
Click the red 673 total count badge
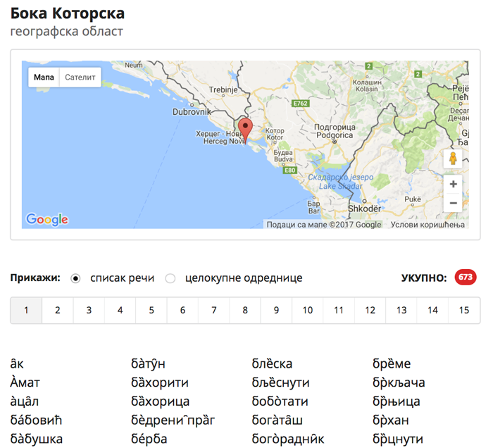[465, 278]
